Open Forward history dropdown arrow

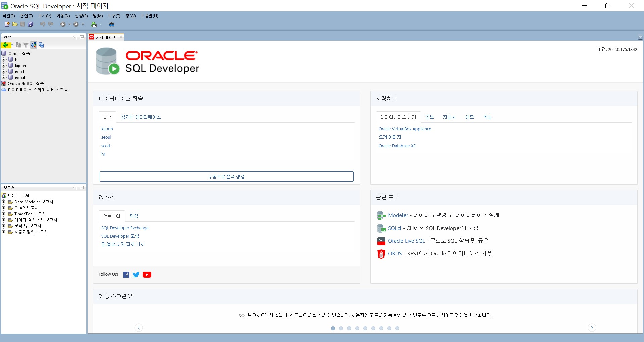83,24
